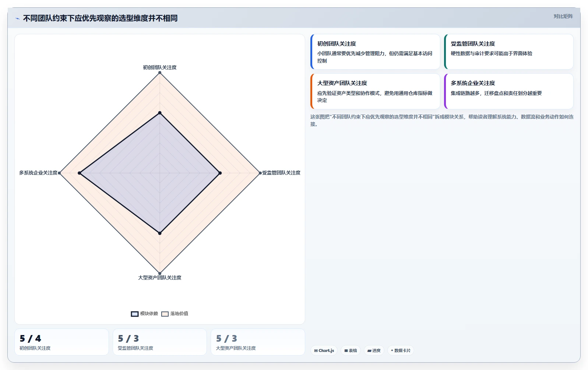Screen dimensions: 588x370
Task: Click the 5 / 3 大型资产团队关注度 stat card
Action: tap(258, 342)
